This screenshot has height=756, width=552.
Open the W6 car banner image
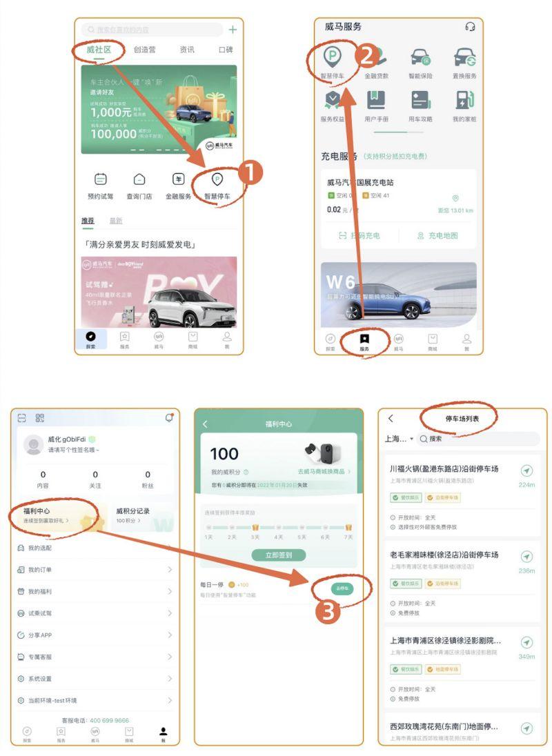[x=399, y=295]
